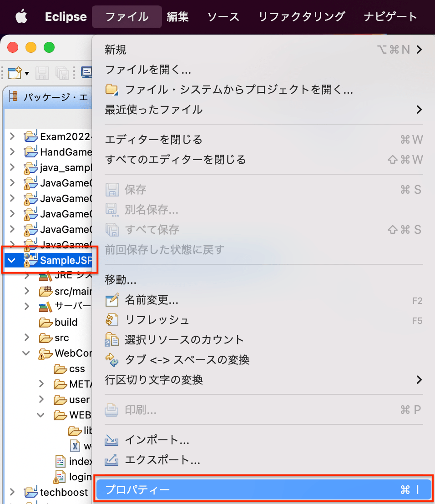
Task: Click the Save All icon in the toolbar
Action: pos(62,73)
